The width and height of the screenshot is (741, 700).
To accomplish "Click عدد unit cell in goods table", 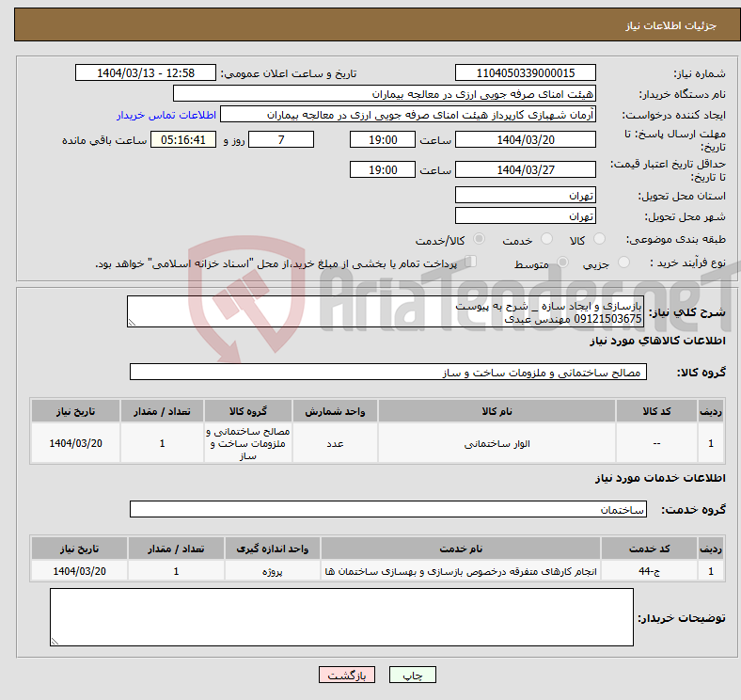I will tap(335, 443).
